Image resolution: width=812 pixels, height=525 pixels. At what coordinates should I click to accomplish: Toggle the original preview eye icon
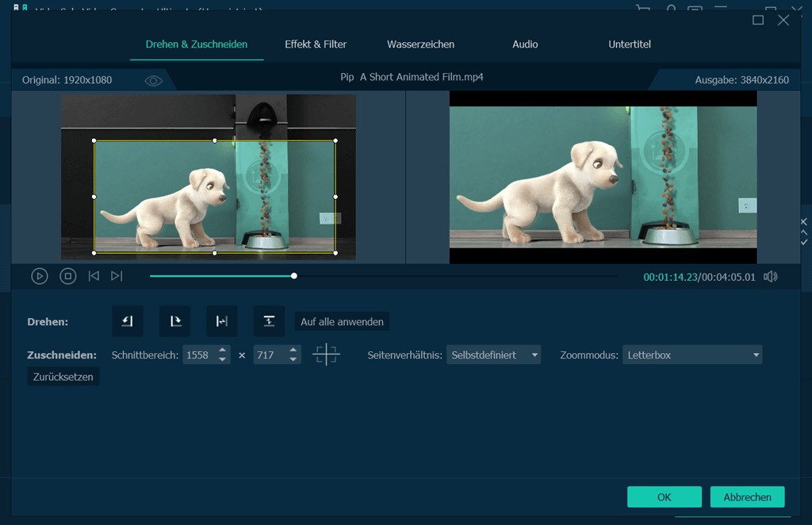pos(153,81)
